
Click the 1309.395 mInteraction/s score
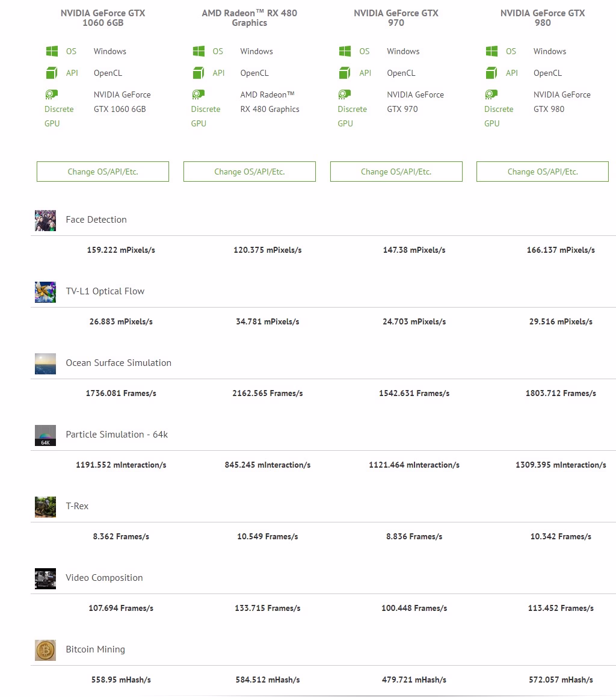(x=561, y=465)
